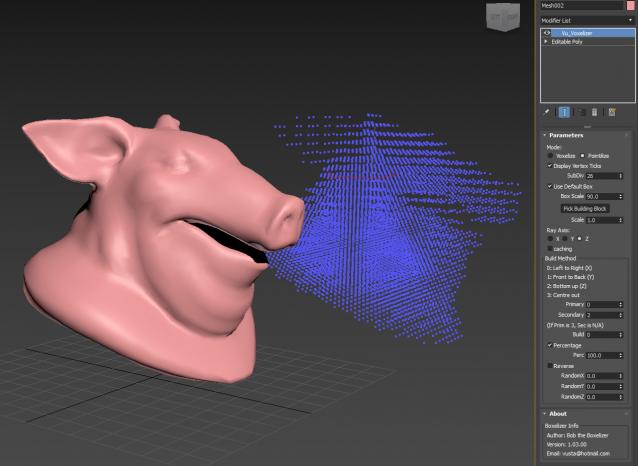
Task: Remove modifier with the trash icon
Action: pyautogui.click(x=594, y=112)
